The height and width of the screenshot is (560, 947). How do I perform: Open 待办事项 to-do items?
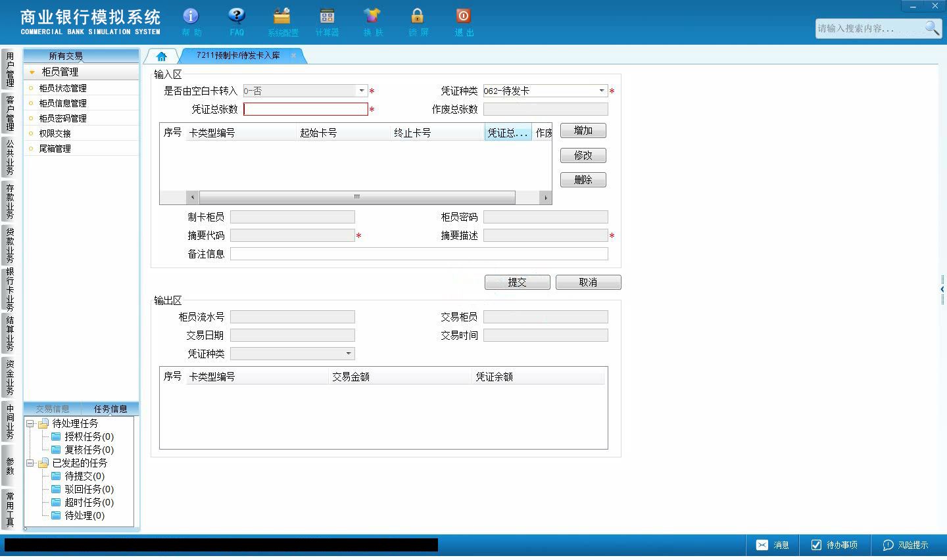pyautogui.click(x=835, y=545)
